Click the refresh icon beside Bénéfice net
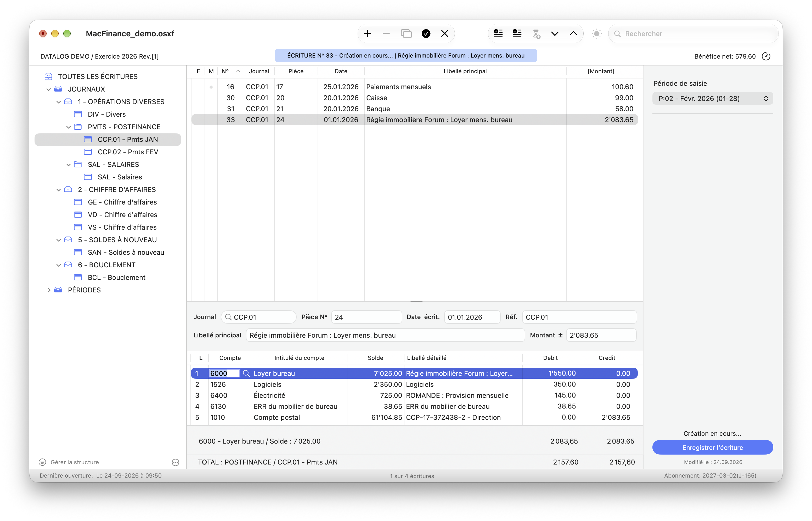 click(766, 56)
